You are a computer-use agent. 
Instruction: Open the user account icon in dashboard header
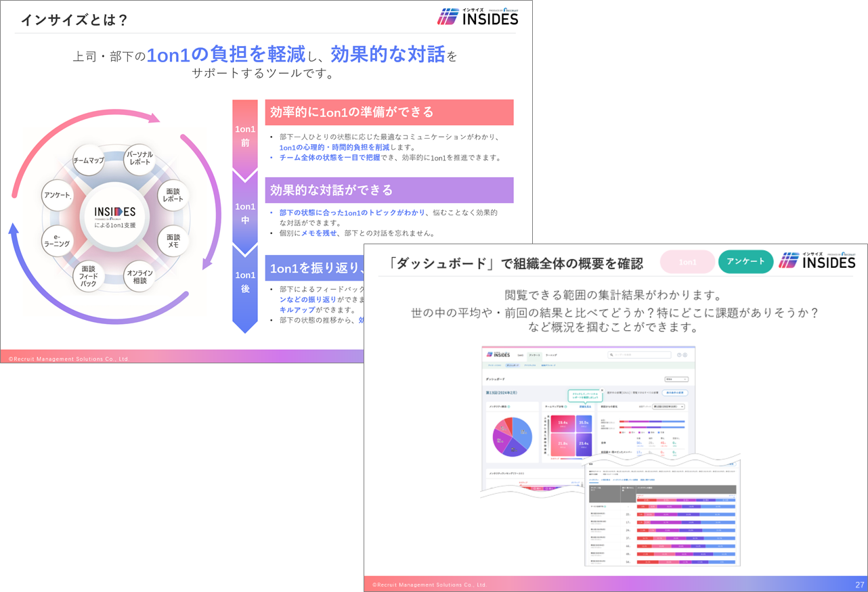[685, 355]
